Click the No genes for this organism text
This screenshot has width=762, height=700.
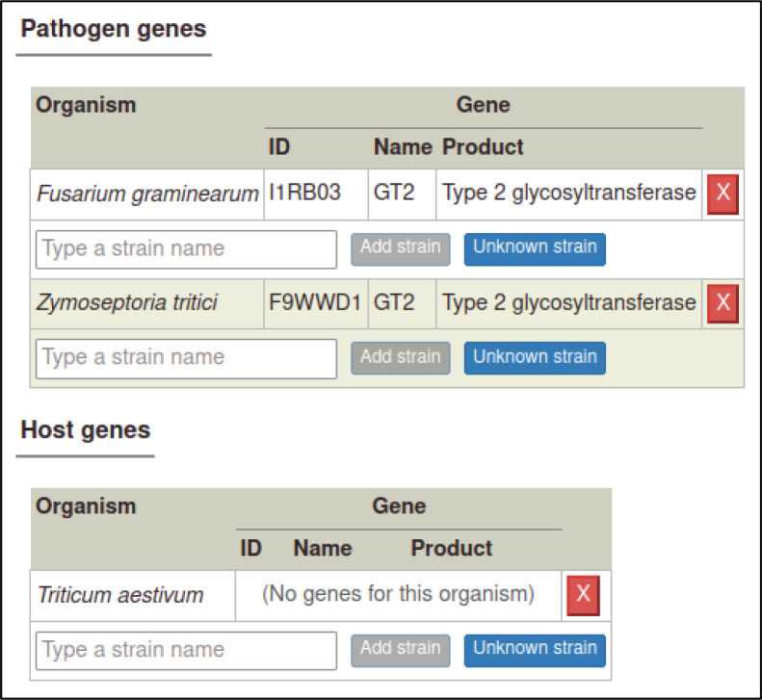[x=398, y=594]
